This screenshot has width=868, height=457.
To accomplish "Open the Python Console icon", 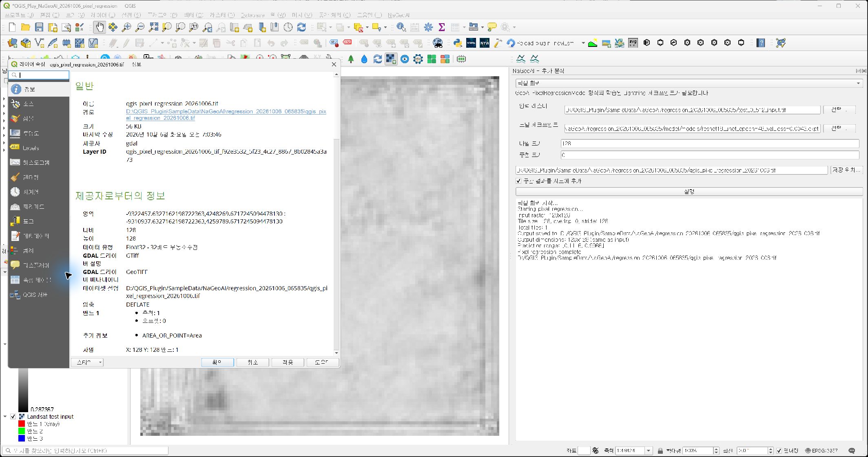I will (x=457, y=43).
